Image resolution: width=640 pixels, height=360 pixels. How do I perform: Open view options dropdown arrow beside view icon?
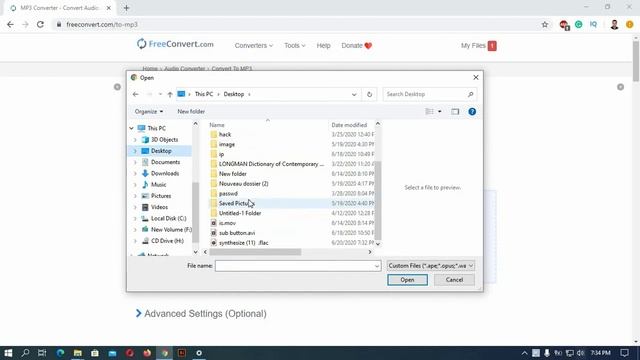(x=440, y=111)
